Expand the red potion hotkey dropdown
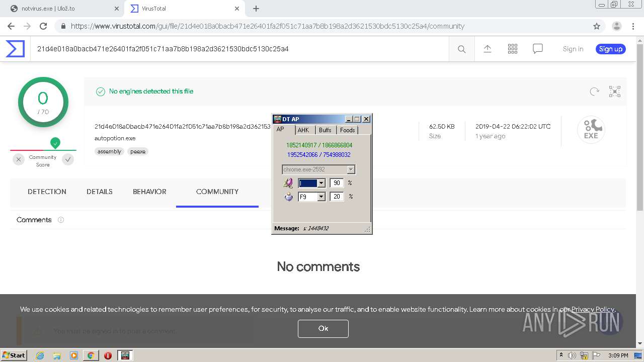The height and width of the screenshot is (362, 644). [321, 183]
